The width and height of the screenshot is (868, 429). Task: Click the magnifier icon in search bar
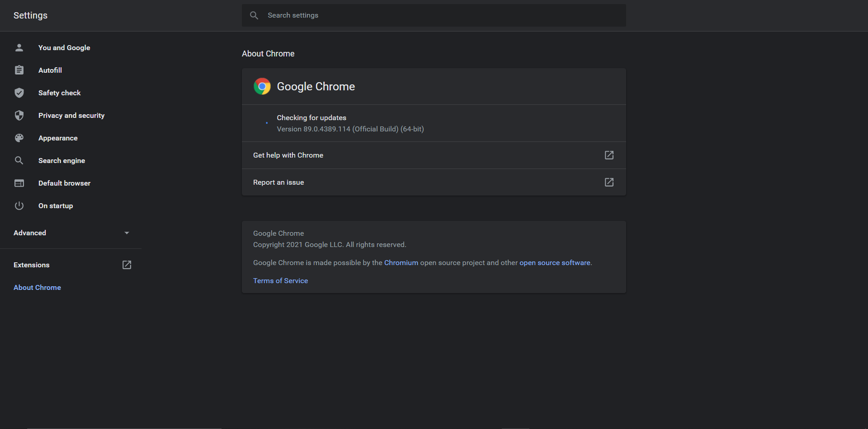click(x=254, y=15)
